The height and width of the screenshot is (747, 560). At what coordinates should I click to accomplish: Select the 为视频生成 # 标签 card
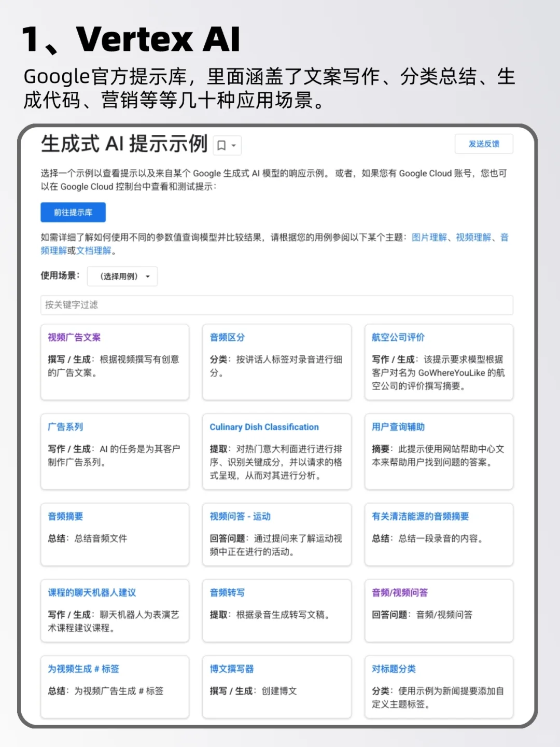[115, 687]
